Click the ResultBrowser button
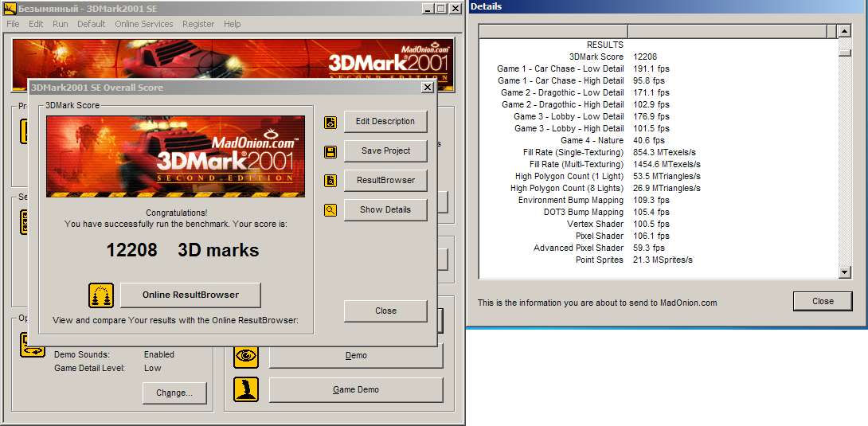Image resolution: width=868 pixels, height=426 pixels. tap(385, 181)
